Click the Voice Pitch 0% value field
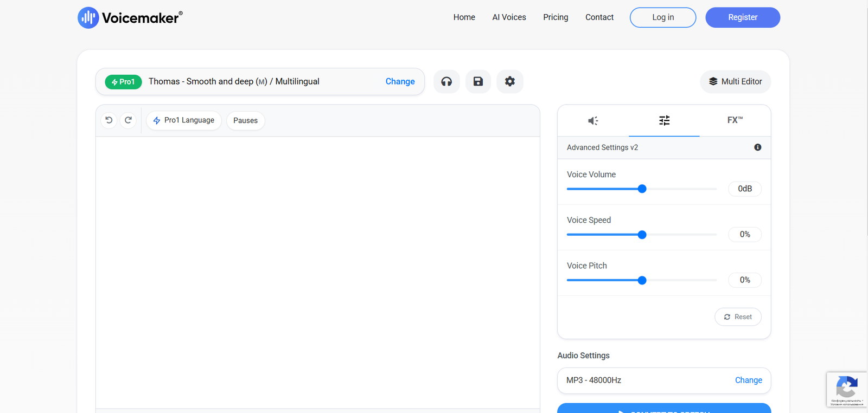This screenshot has width=868, height=413. (745, 280)
